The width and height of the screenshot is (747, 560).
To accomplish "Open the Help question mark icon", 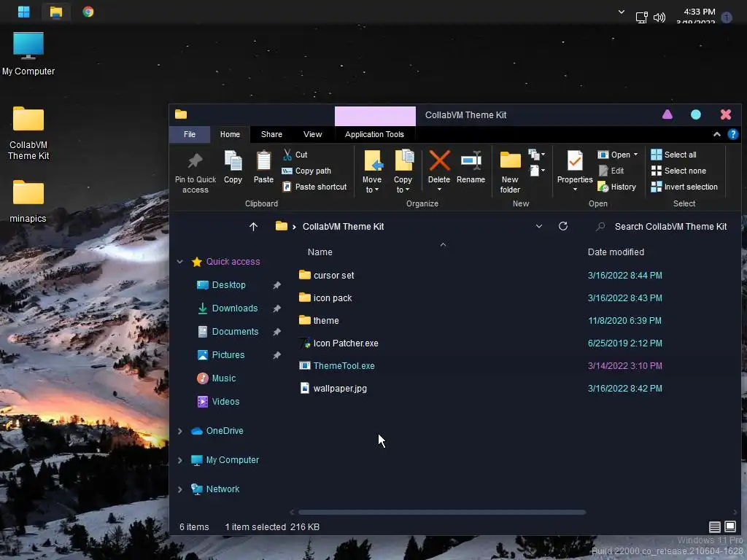I will point(732,134).
